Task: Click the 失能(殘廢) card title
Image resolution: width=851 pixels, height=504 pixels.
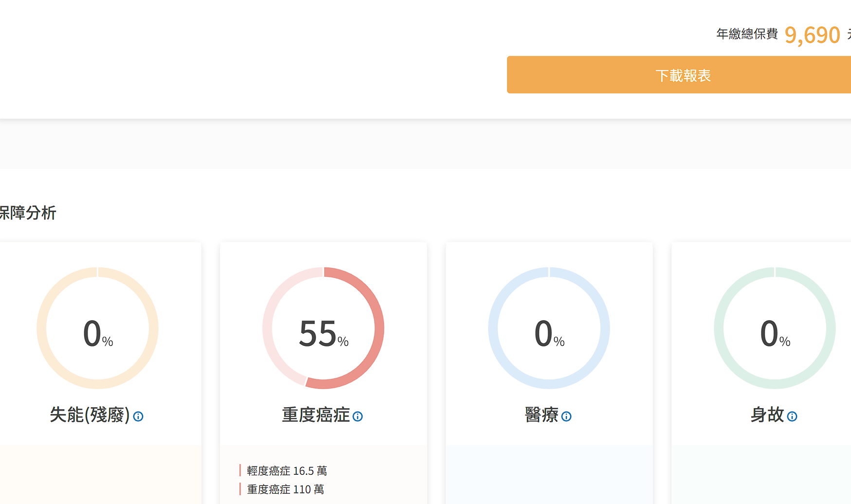Action: [90, 415]
